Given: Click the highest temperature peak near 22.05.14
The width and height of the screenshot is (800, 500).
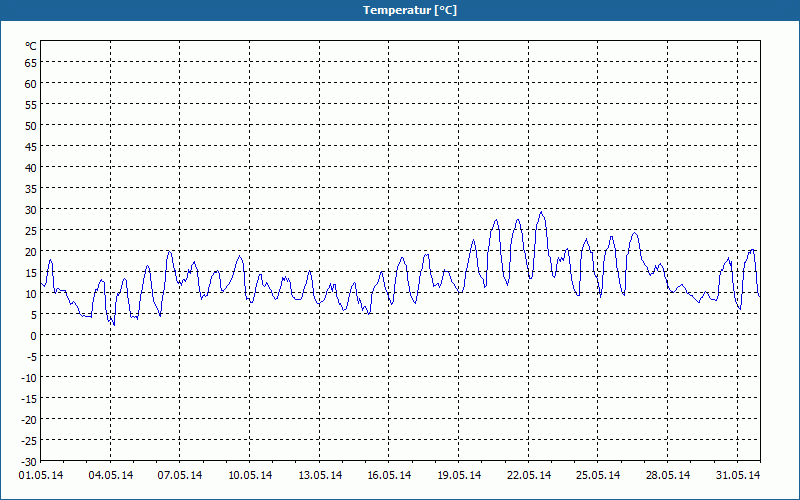Looking at the screenshot, I should pos(541,212).
